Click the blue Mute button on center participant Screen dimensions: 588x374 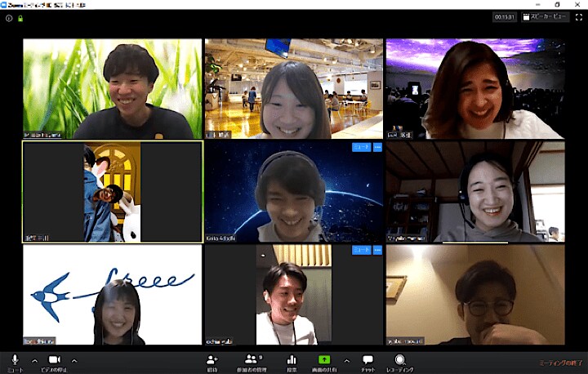361,148
